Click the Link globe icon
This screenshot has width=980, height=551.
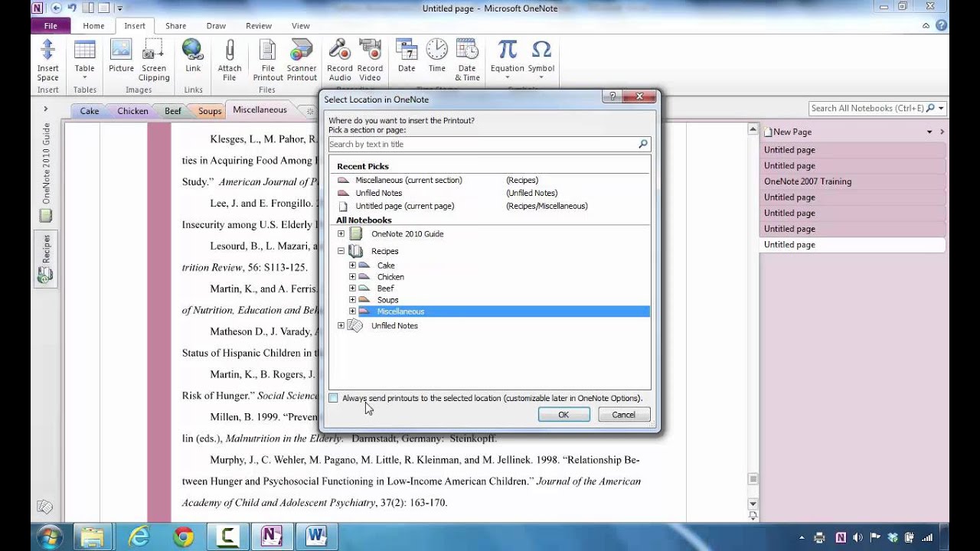[x=192, y=51]
